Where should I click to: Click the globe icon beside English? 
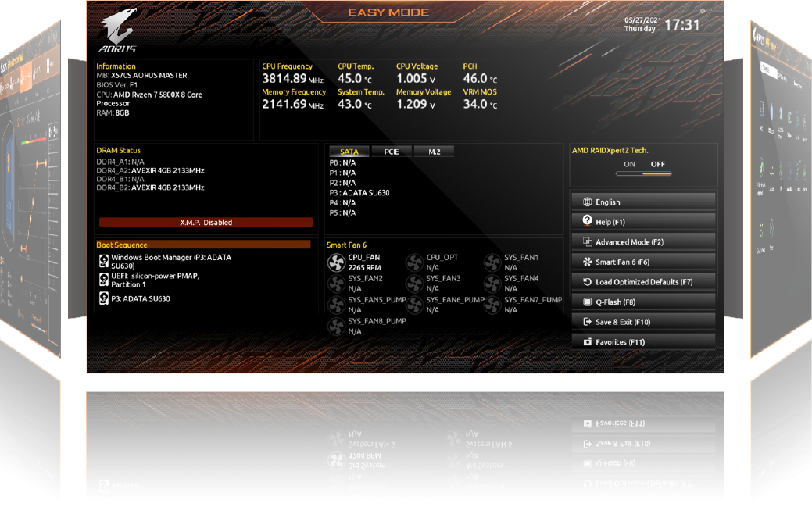point(587,202)
